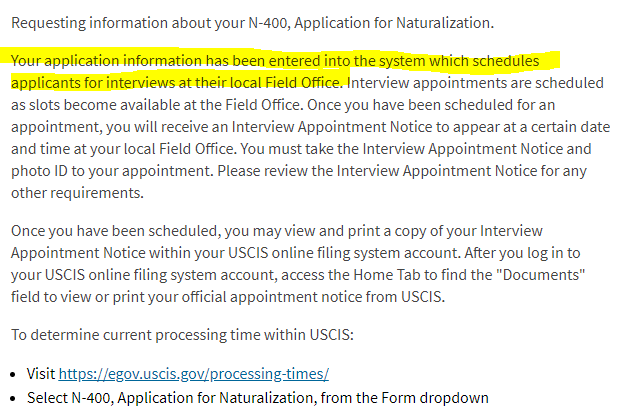Click the word 'Visit' before the link
Image resolution: width=619 pixels, height=407 pixels.
pyautogui.click(x=41, y=373)
